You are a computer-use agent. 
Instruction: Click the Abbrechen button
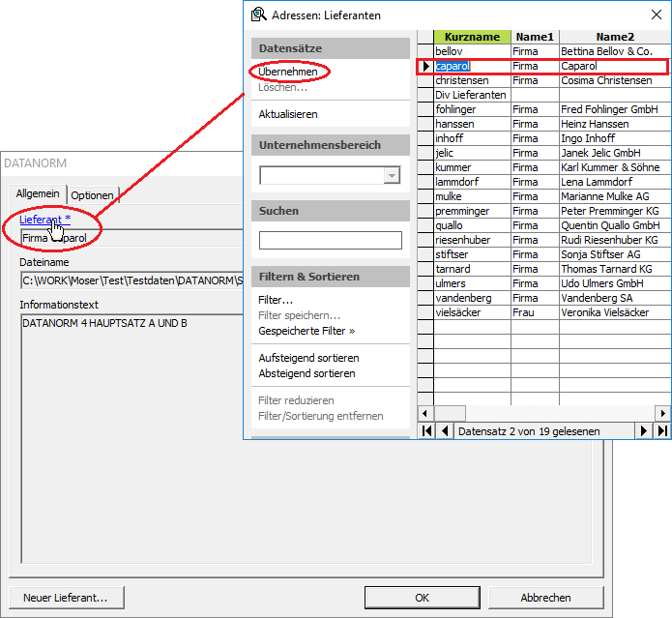click(545, 598)
